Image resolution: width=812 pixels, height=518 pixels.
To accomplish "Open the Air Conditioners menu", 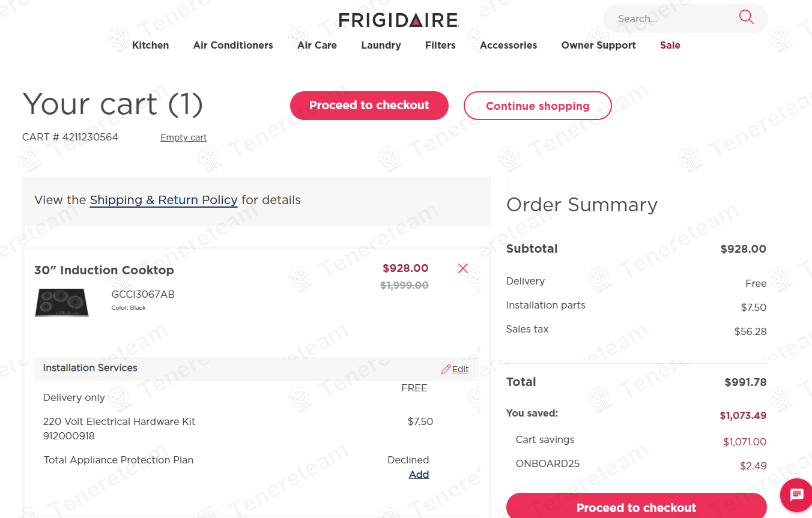I will pyautogui.click(x=233, y=45).
